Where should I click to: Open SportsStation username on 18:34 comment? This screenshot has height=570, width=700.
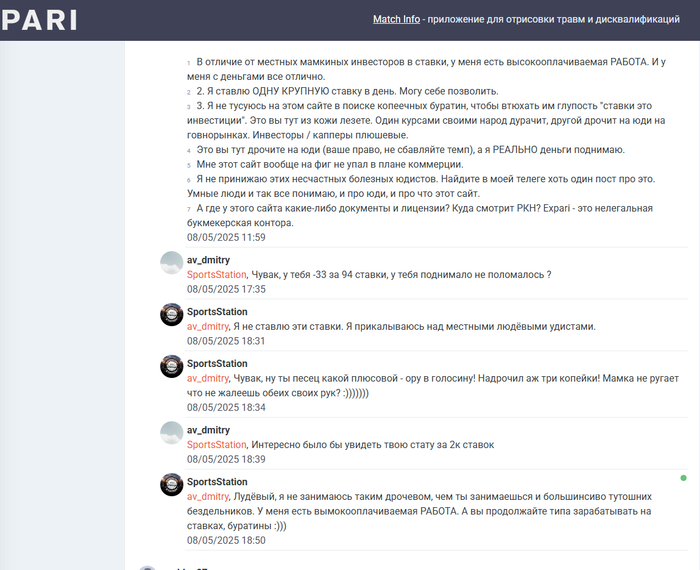point(217,363)
